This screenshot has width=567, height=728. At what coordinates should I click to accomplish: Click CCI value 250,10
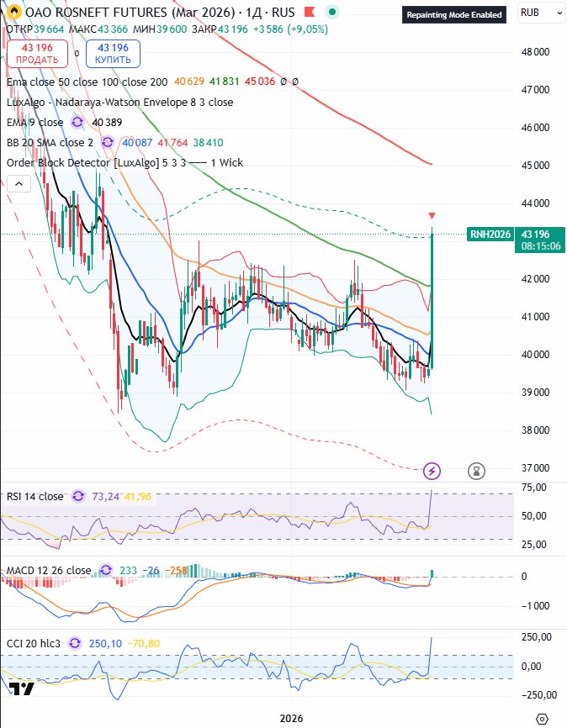point(105,643)
